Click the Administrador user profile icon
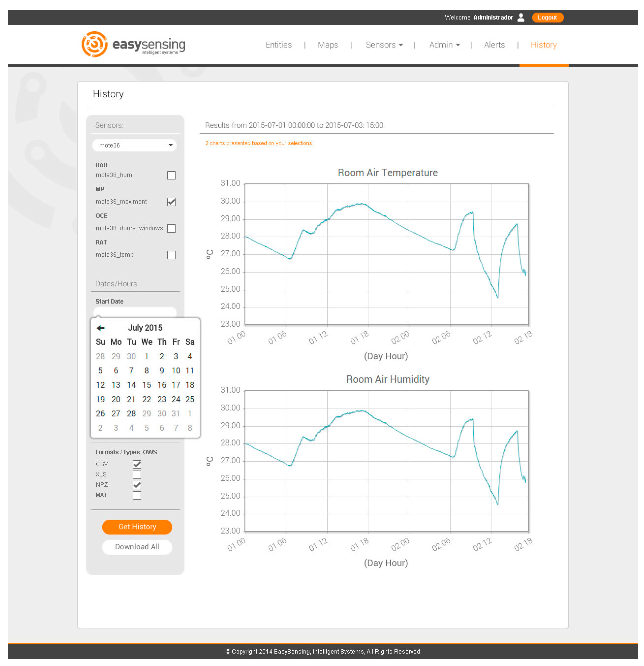Screen dimensions: 644x666 (521, 17)
